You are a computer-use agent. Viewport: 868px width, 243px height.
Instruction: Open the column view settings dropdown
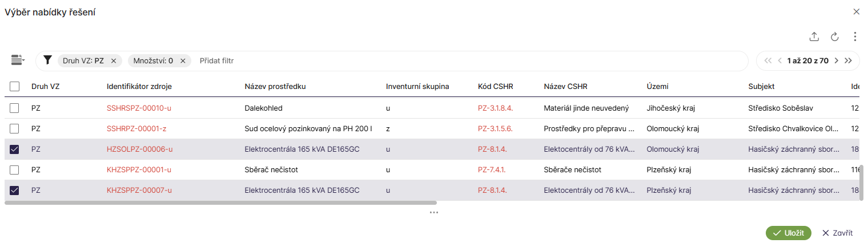[18, 60]
